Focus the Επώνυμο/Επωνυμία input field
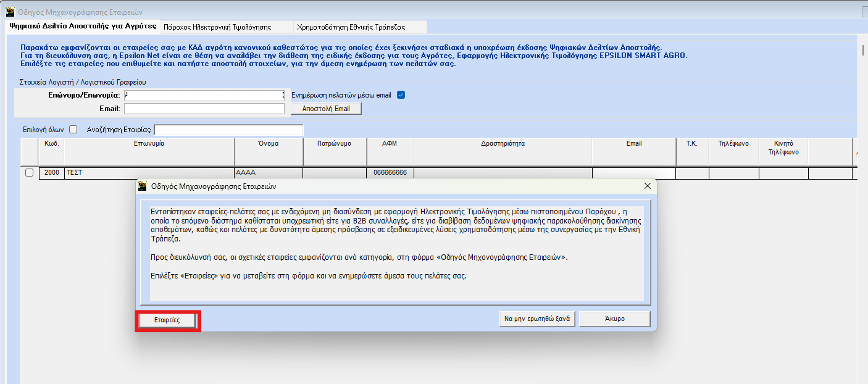 point(204,95)
